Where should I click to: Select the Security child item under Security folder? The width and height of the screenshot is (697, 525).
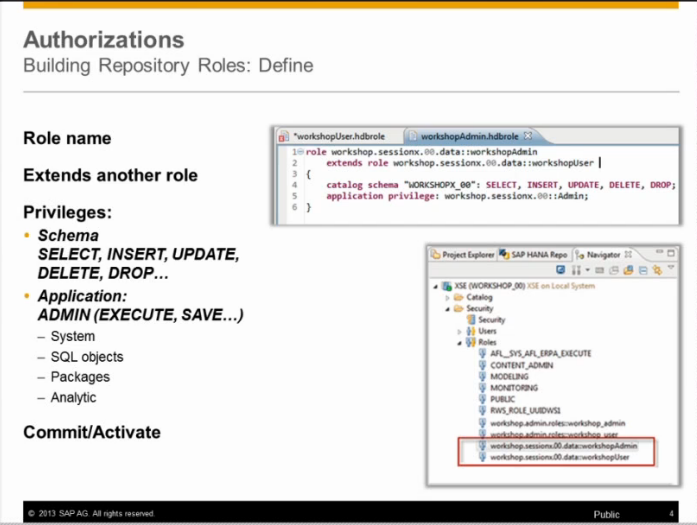click(491, 320)
